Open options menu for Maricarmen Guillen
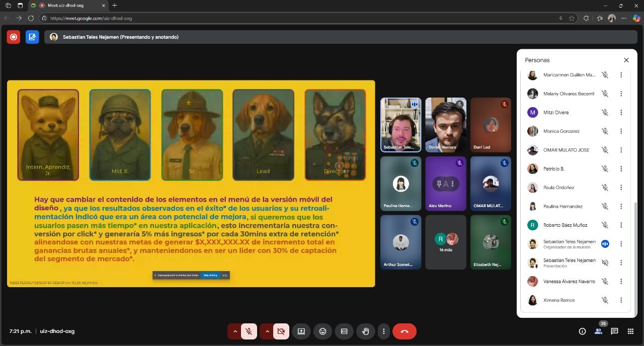The width and height of the screenshot is (644, 346). click(x=621, y=75)
